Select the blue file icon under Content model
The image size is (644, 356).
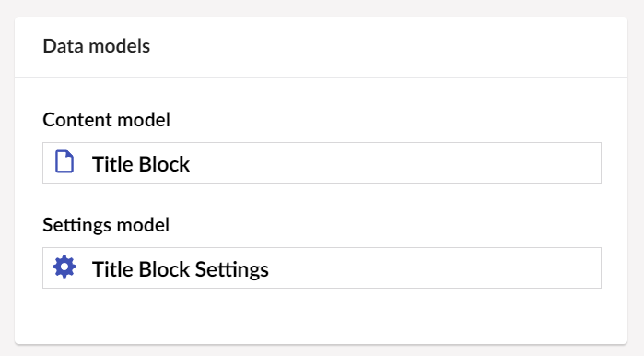point(64,162)
